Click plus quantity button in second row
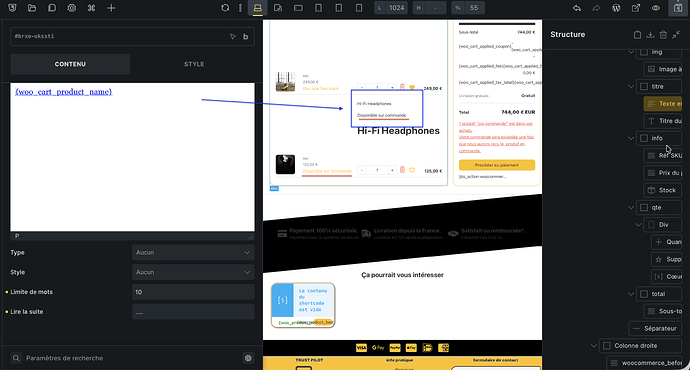This screenshot has width=690, height=370. (x=392, y=170)
